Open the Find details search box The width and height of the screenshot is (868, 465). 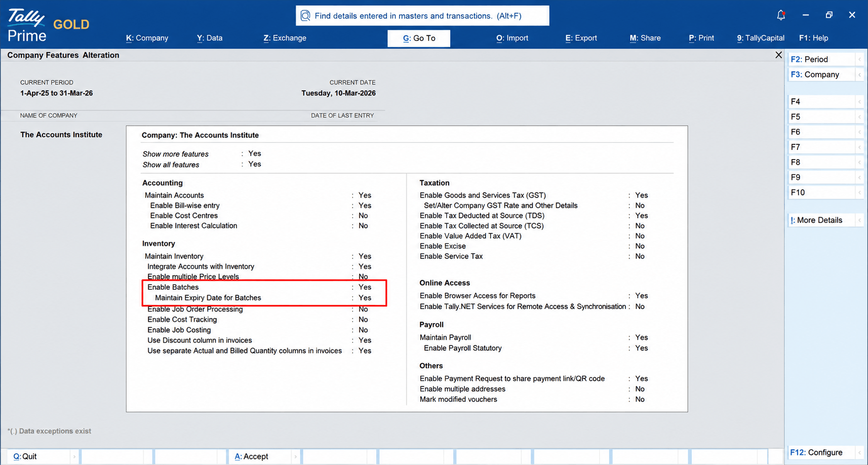[x=422, y=16]
